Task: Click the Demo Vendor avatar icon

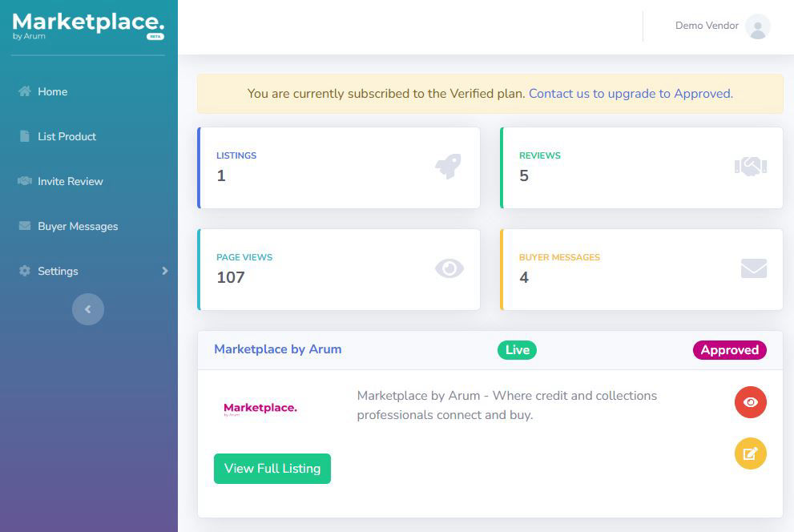Action: pos(757,26)
